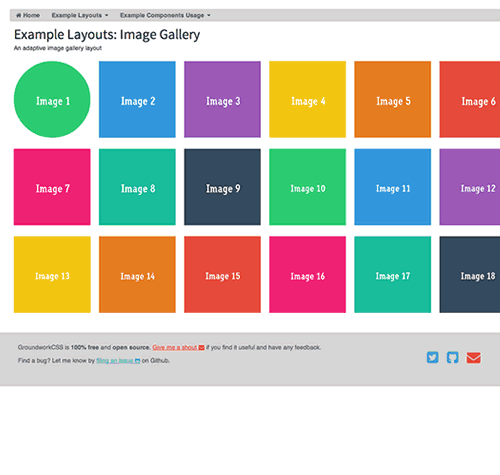Open the blue Image 2 thumbnail

pyautogui.click(x=137, y=99)
